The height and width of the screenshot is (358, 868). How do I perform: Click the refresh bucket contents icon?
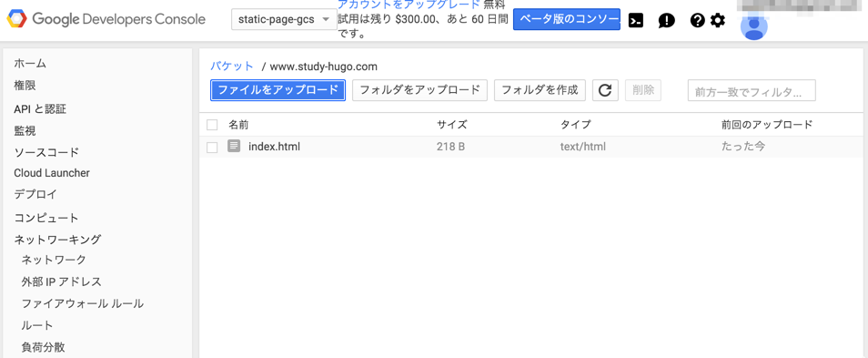[x=605, y=90]
